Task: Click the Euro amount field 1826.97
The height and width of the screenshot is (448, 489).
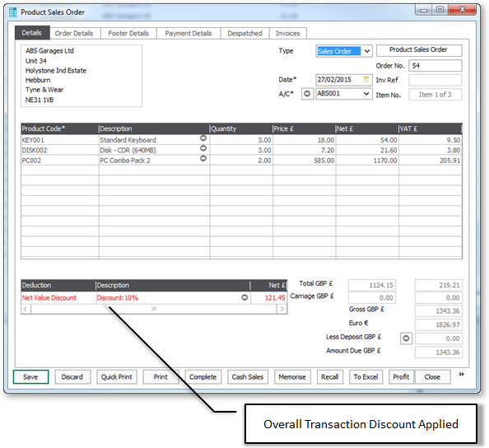Action: 439,324
